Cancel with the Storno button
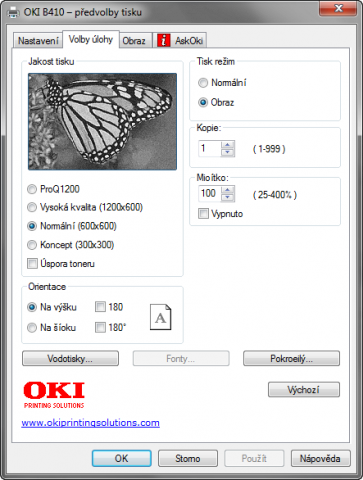Screen dimensions: 363x480 [188, 458]
